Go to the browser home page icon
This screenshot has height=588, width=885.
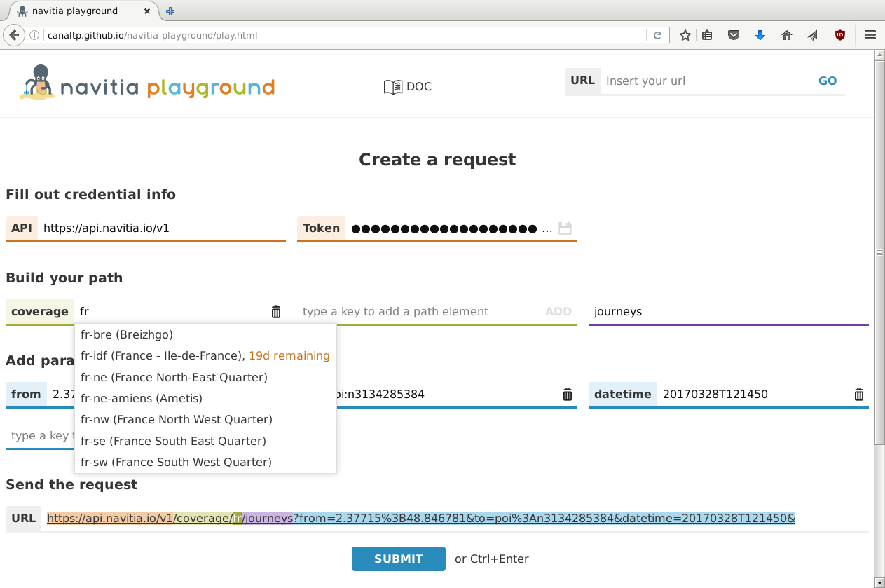tap(787, 35)
